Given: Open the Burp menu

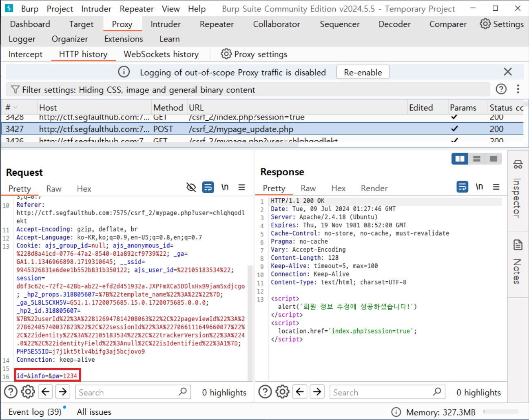Looking at the screenshot, I should [30, 9].
